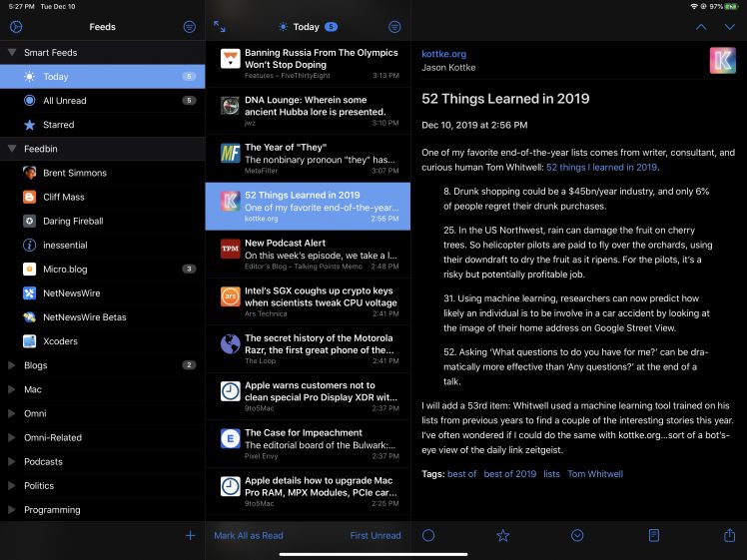Select the All Unread smart feed
This screenshot has width=747, height=560.
click(x=64, y=101)
